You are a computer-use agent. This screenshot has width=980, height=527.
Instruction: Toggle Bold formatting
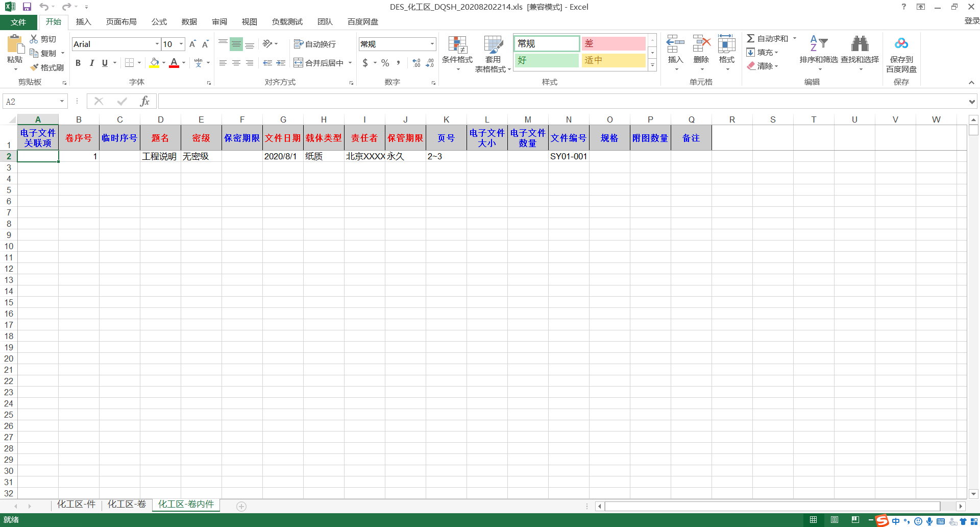tap(78, 63)
